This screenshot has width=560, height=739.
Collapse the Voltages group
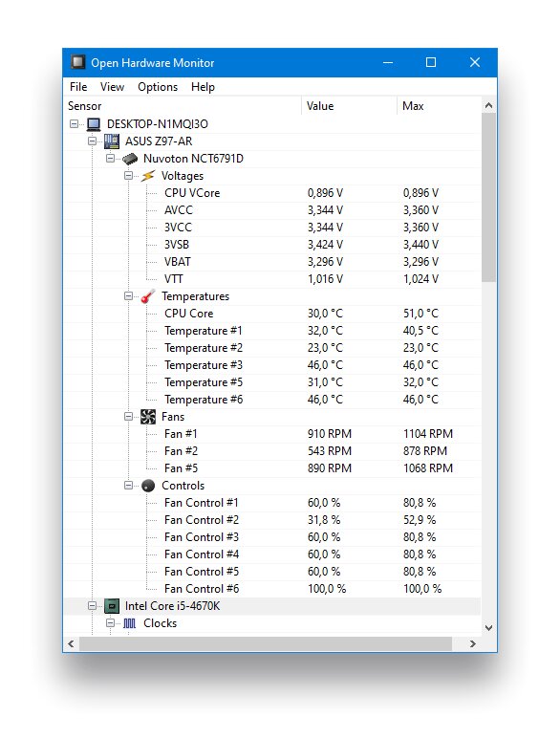[x=128, y=175]
